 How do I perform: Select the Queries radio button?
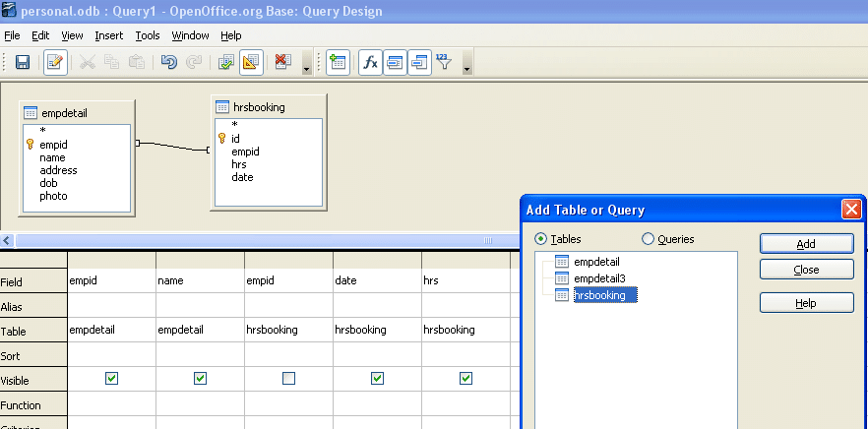coord(648,239)
